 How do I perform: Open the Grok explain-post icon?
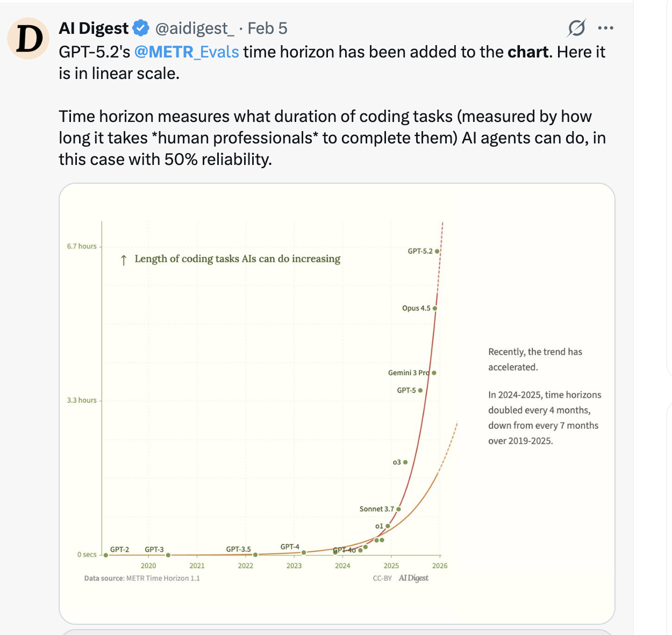(576, 28)
